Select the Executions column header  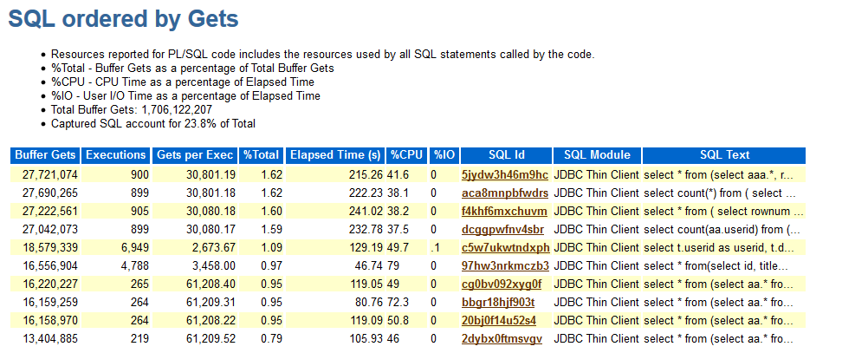(x=116, y=155)
